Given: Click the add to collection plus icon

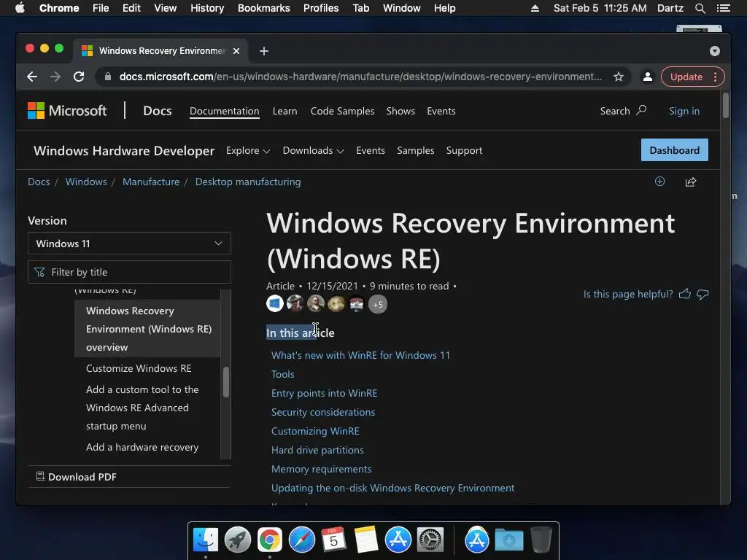Looking at the screenshot, I should pos(659,182).
